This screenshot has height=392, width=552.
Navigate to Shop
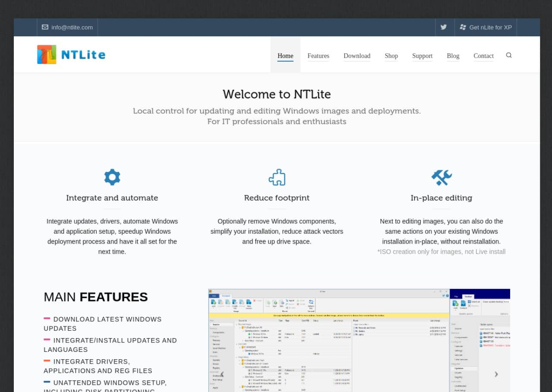pyautogui.click(x=392, y=56)
